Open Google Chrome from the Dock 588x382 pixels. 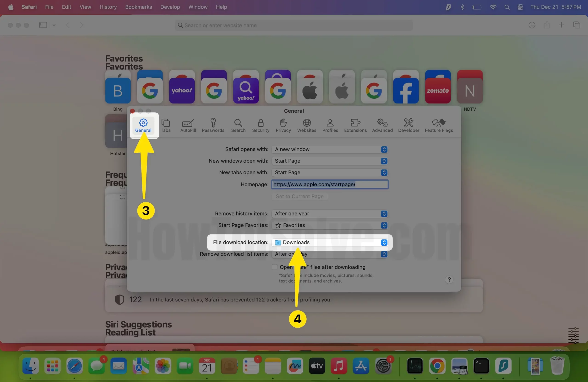click(437, 365)
